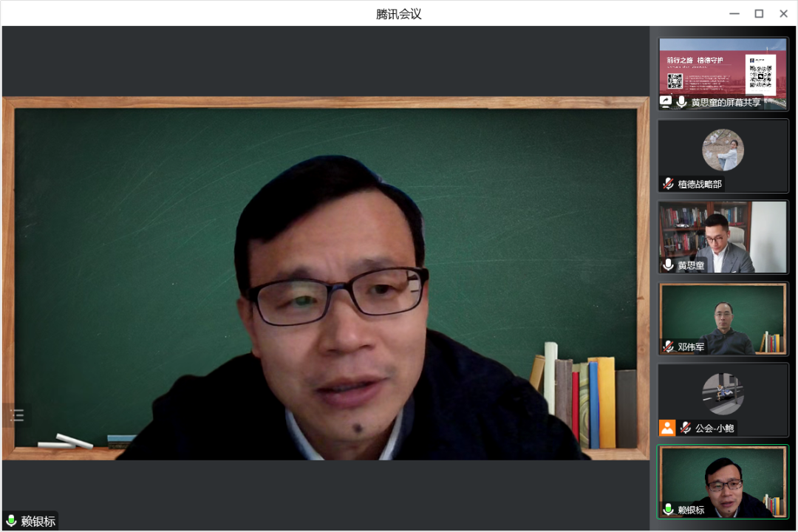Click the 植德战略部 name label in sidebar

(700, 184)
